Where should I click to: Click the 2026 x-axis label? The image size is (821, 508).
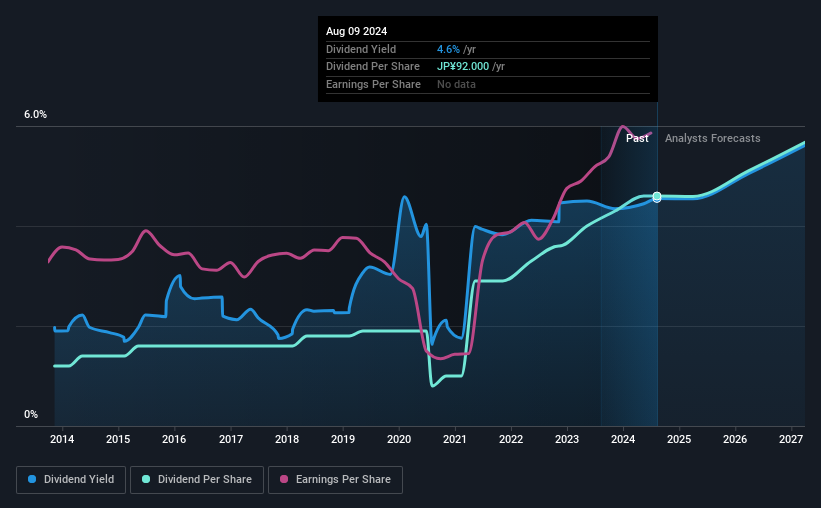coord(735,439)
